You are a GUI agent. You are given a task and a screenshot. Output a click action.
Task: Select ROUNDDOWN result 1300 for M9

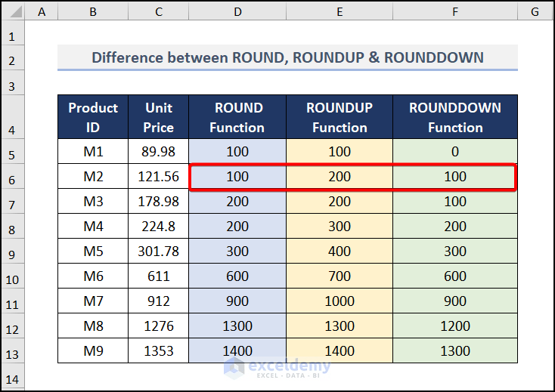click(455, 350)
